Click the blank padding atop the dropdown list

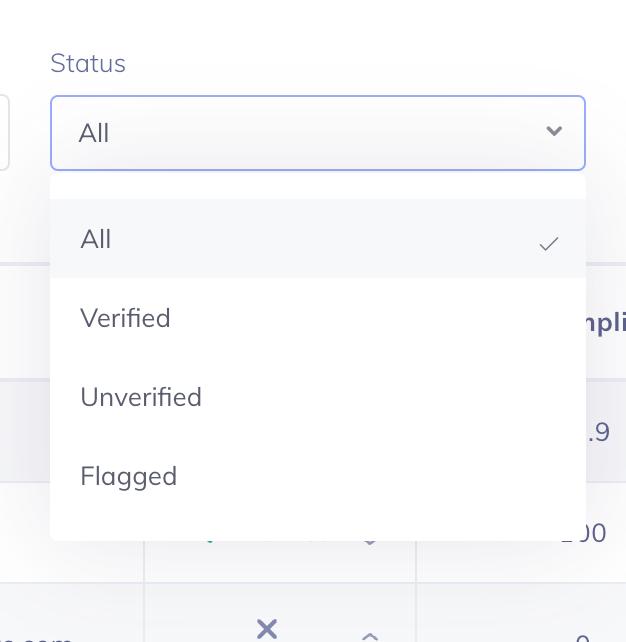point(318,186)
